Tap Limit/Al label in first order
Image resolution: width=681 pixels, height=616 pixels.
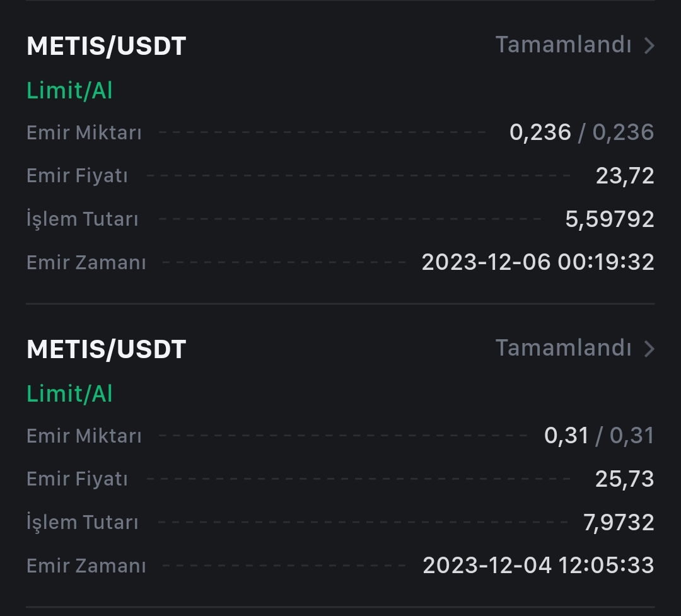click(x=69, y=90)
